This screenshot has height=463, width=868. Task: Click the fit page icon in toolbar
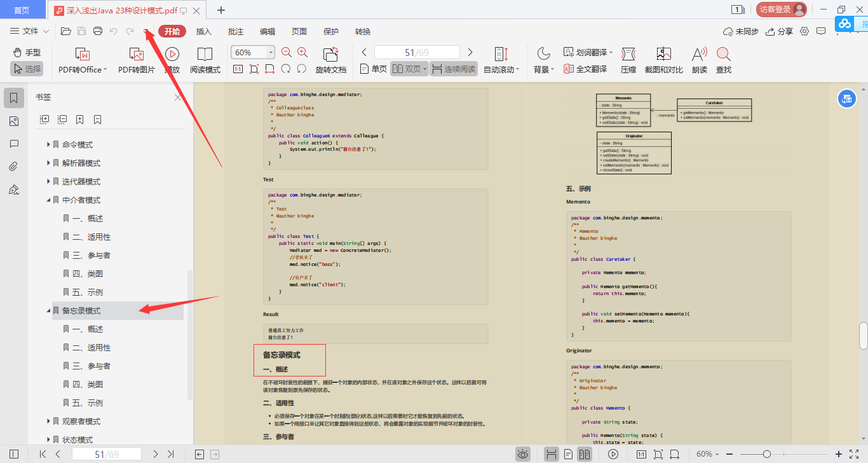click(x=254, y=69)
